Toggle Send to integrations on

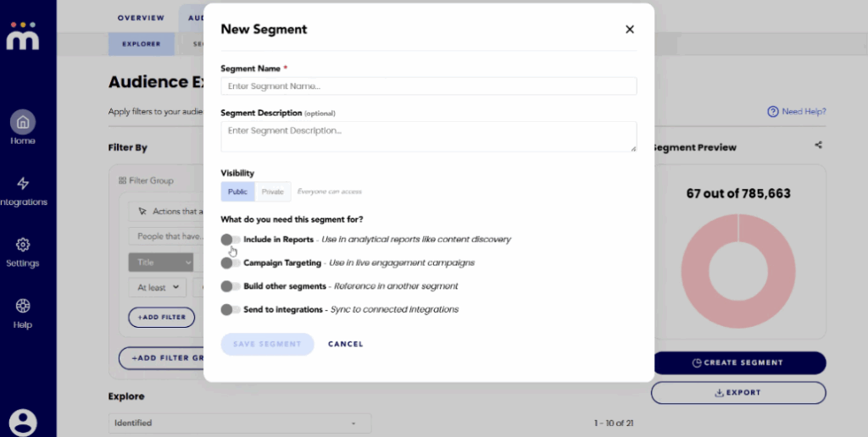click(x=230, y=310)
